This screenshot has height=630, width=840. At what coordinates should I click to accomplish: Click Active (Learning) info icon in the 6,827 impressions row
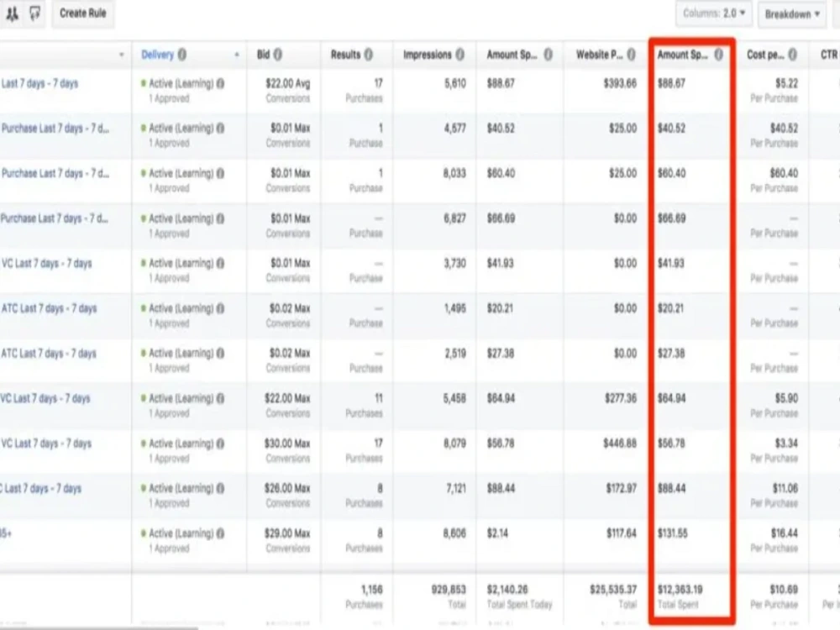[220, 218]
